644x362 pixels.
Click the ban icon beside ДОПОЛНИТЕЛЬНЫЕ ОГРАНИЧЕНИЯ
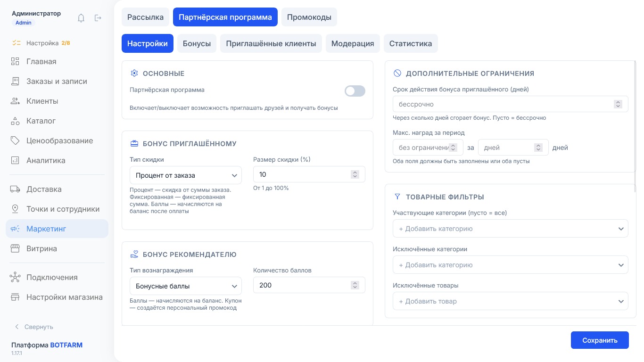(397, 73)
